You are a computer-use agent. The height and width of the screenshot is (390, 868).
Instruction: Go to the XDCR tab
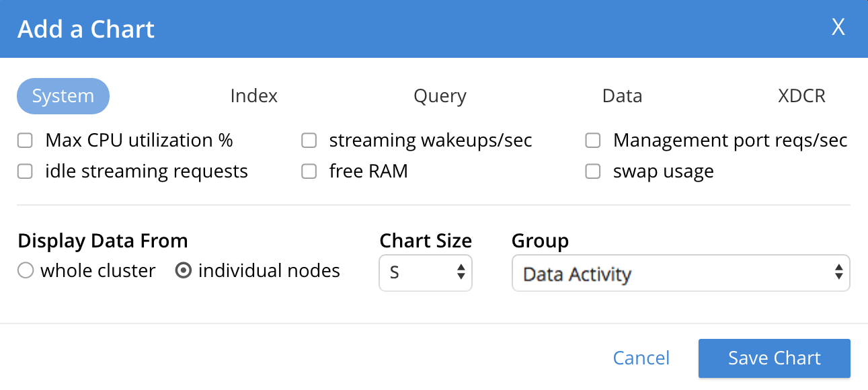tap(801, 96)
